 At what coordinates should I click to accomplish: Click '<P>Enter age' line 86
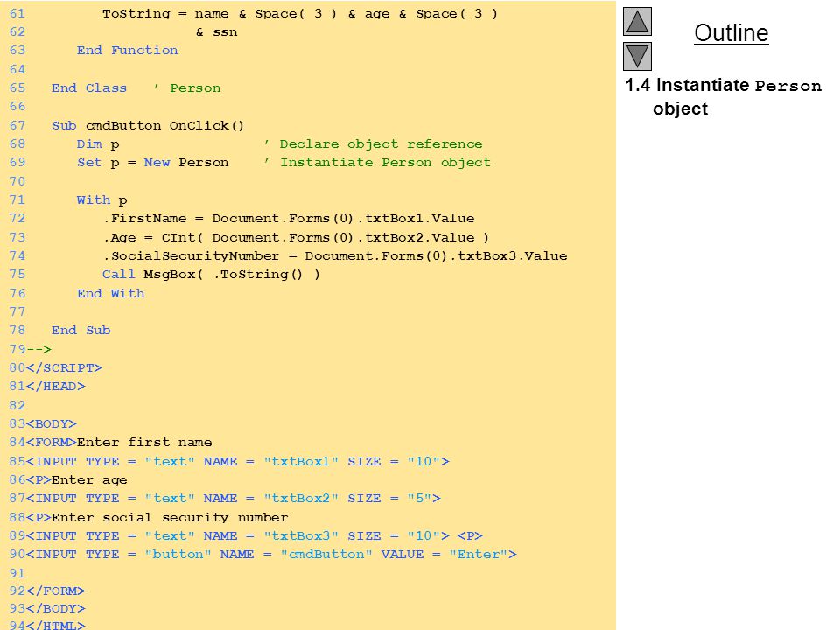tap(77, 480)
